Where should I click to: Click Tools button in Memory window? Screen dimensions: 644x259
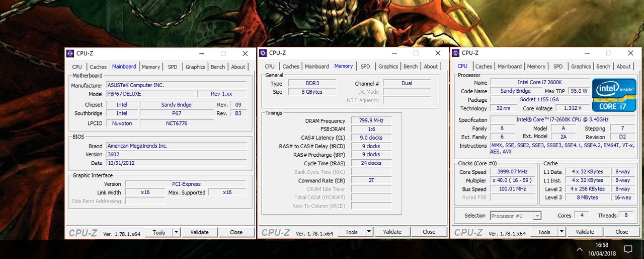[x=352, y=232]
